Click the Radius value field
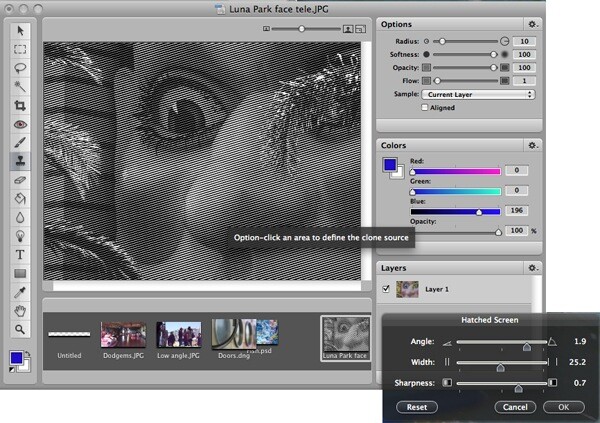The height and width of the screenshot is (423, 600). [524, 41]
